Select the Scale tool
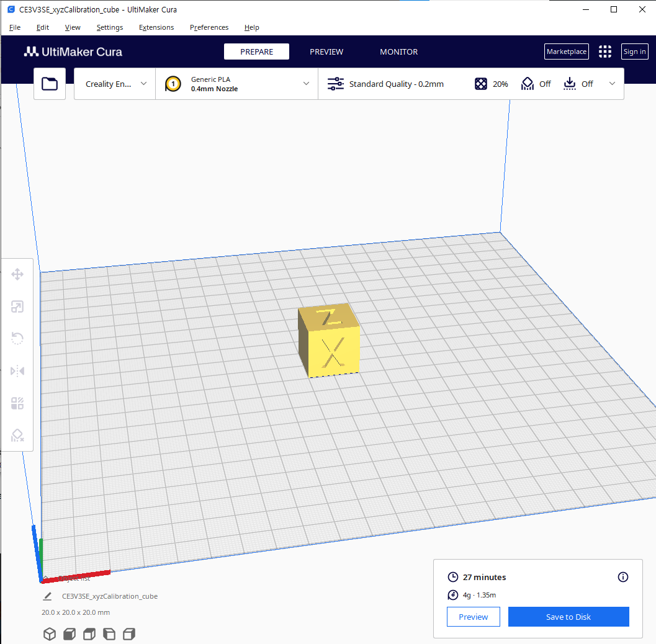The height and width of the screenshot is (644, 656). pyautogui.click(x=17, y=307)
